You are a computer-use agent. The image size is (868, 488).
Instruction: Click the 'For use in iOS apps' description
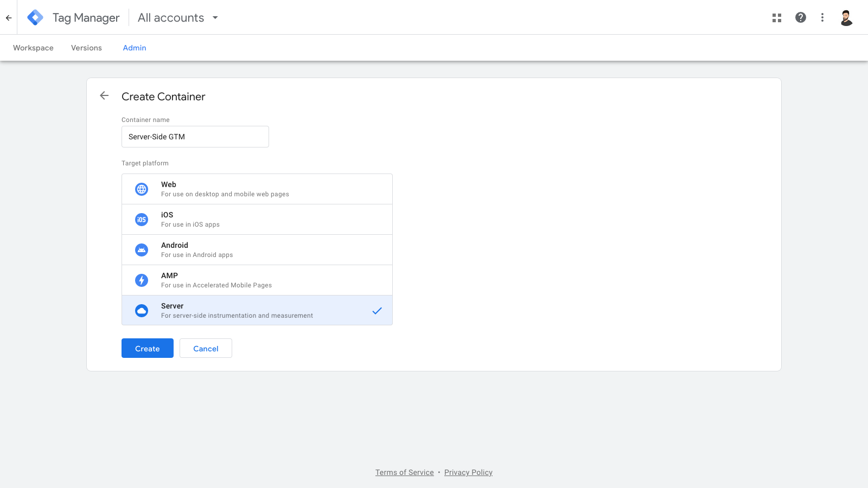pyautogui.click(x=190, y=224)
